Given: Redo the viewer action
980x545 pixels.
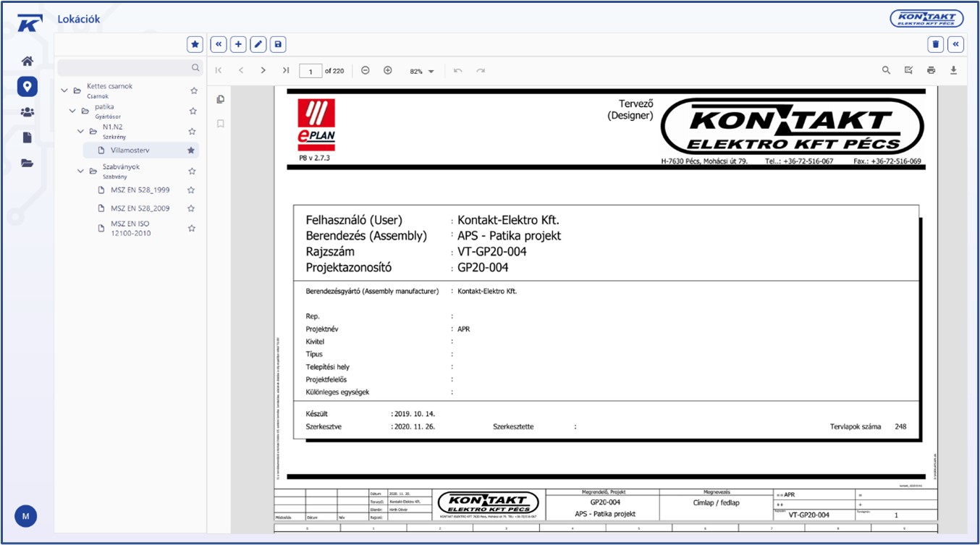Looking at the screenshot, I should (481, 70).
